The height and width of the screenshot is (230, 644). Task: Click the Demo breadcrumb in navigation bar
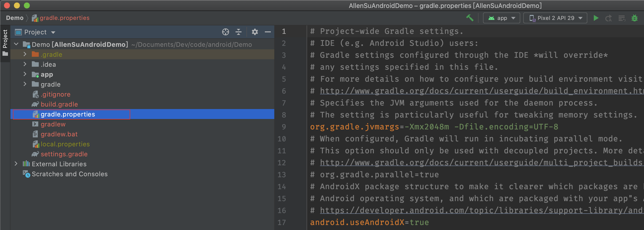click(15, 18)
